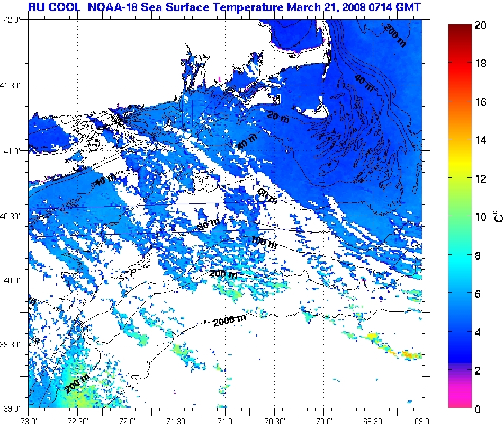
Task: Click the 40 30' latitude axis label
Action: 14,216
